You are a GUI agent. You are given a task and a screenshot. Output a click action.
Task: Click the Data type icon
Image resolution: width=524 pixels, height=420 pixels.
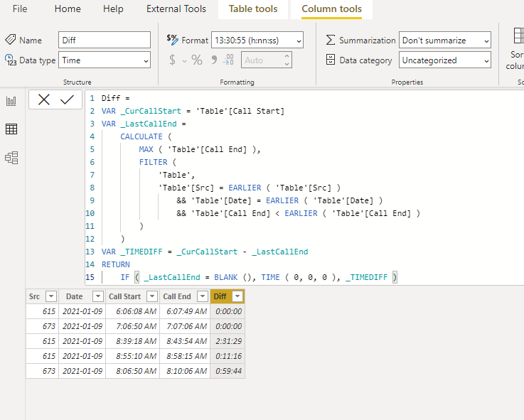tap(11, 60)
